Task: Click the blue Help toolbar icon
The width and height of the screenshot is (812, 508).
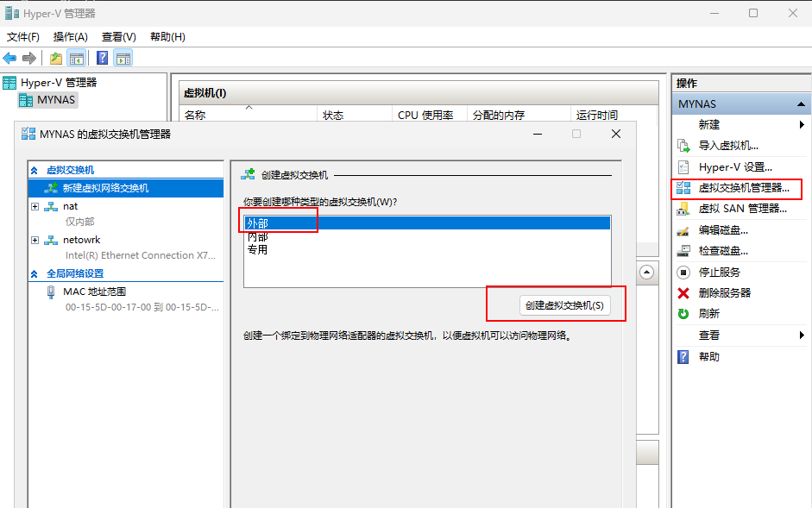Action: (x=103, y=58)
